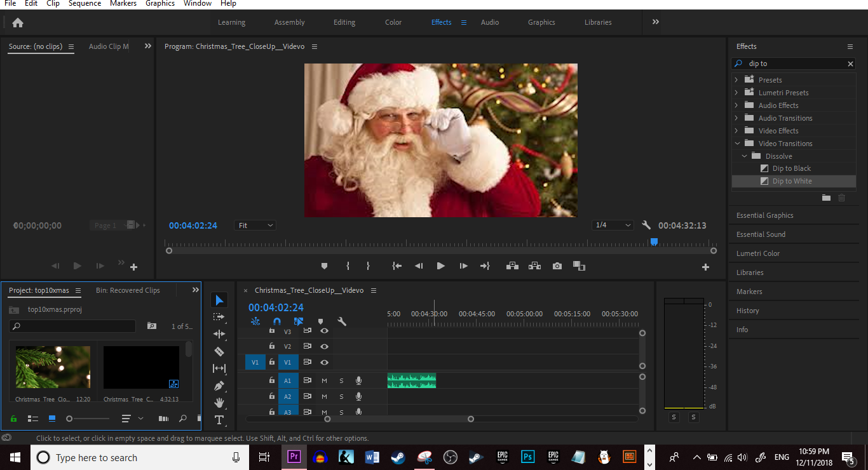
Task: Step forward one frame in Program monitor
Action: click(464, 266)
